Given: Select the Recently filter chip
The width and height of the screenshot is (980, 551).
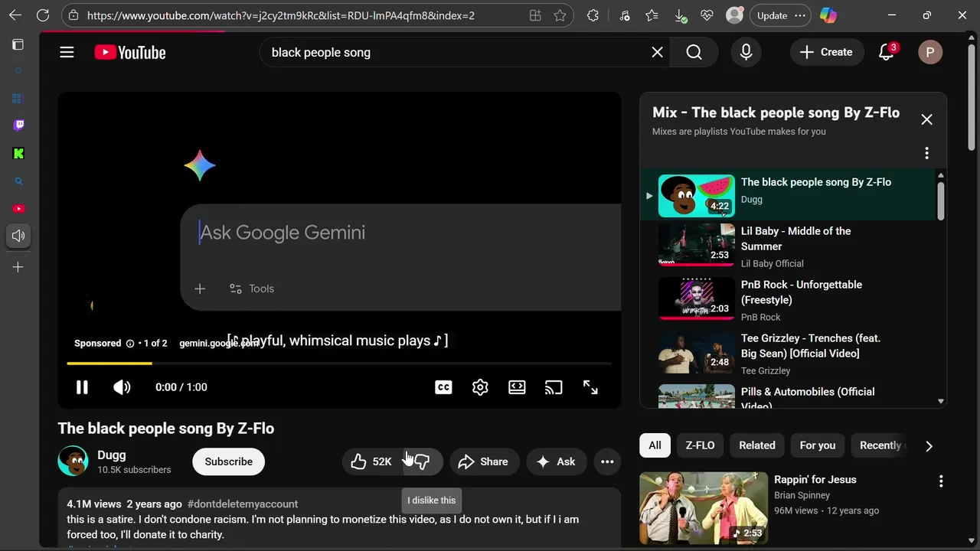Looking at the screenshot, I should coord(881,445).
